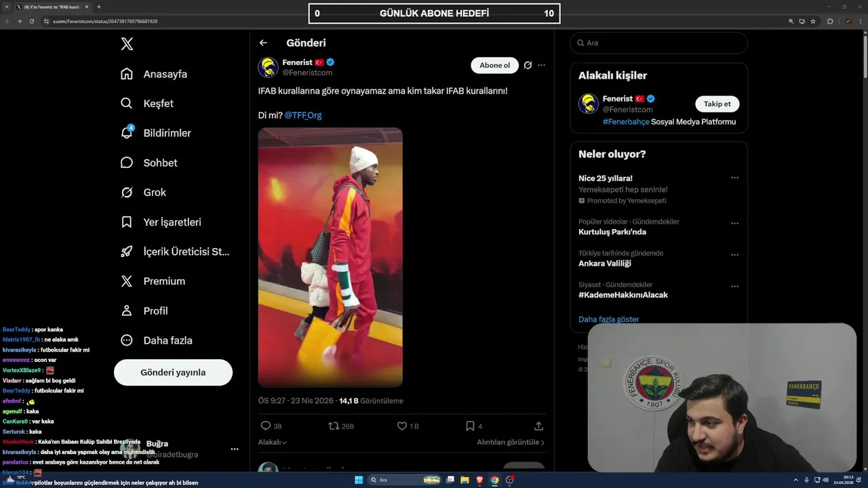The image size is (868, 488).
Task: Open options for Yemeksepeti promoted trend
Action: click(x=734, y=178)
